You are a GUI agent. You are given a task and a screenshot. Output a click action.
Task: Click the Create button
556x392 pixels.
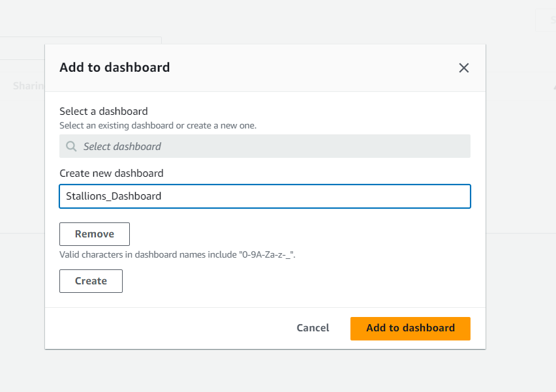tap(91, 280)
